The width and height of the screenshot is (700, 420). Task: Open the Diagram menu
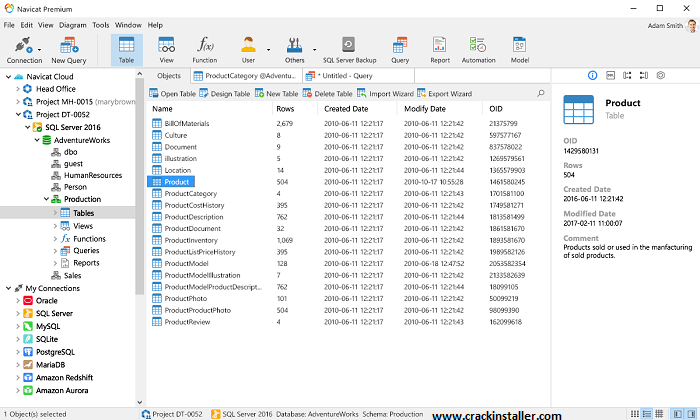(73, 25)
